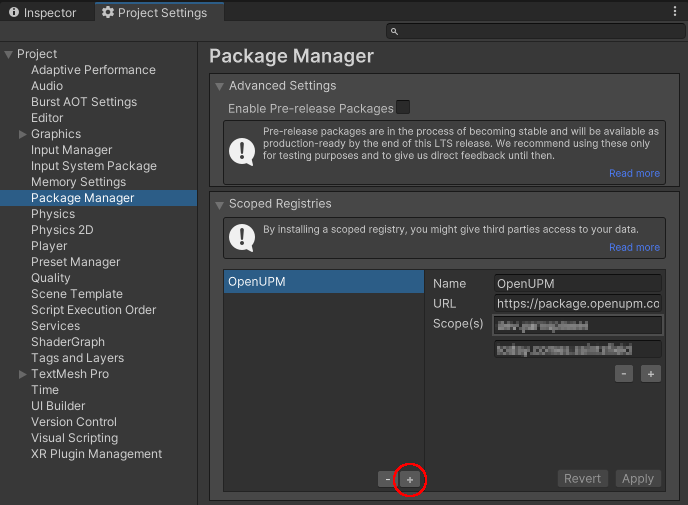Viewport: 688px width, 505px height.
Task: Select OpenUPM in the registries list
Action: [322, 282]
